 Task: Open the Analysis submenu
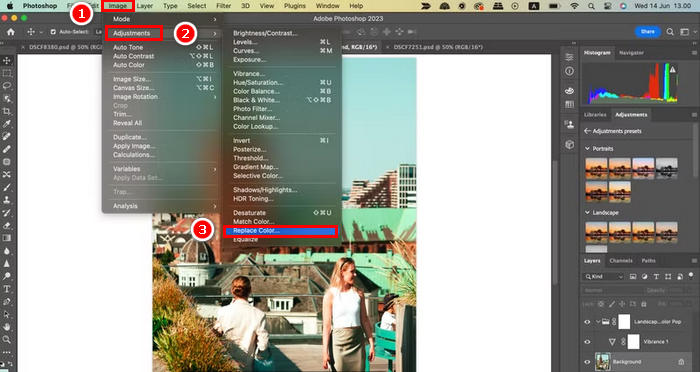[x=161, y=206]
